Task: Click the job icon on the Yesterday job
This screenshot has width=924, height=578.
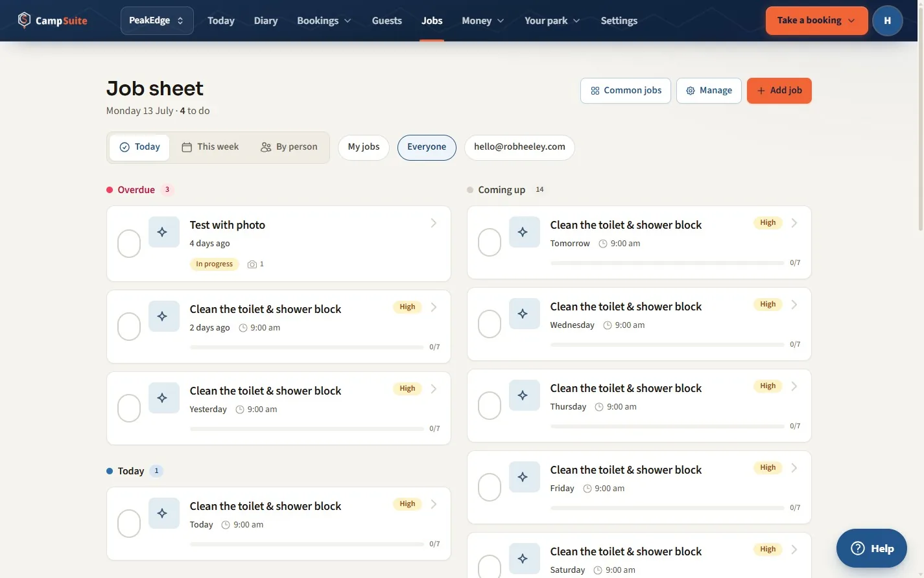Action: click(163, 398)
